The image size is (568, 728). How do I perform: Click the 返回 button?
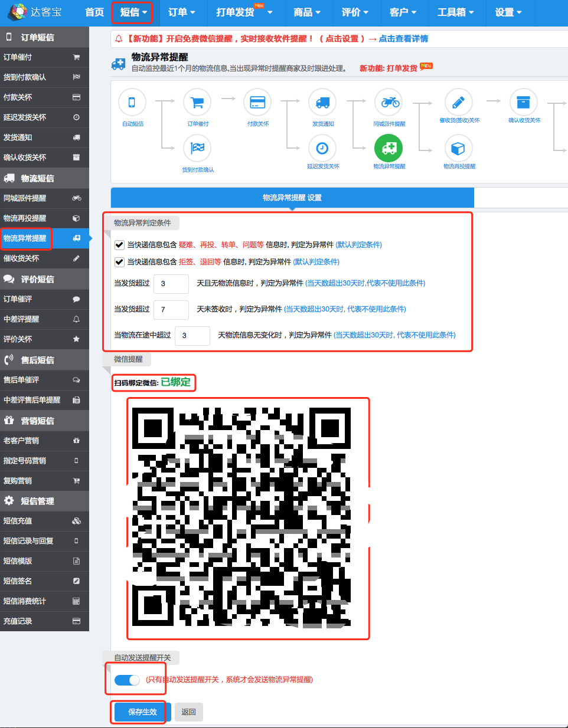click(x=189, y=712)
